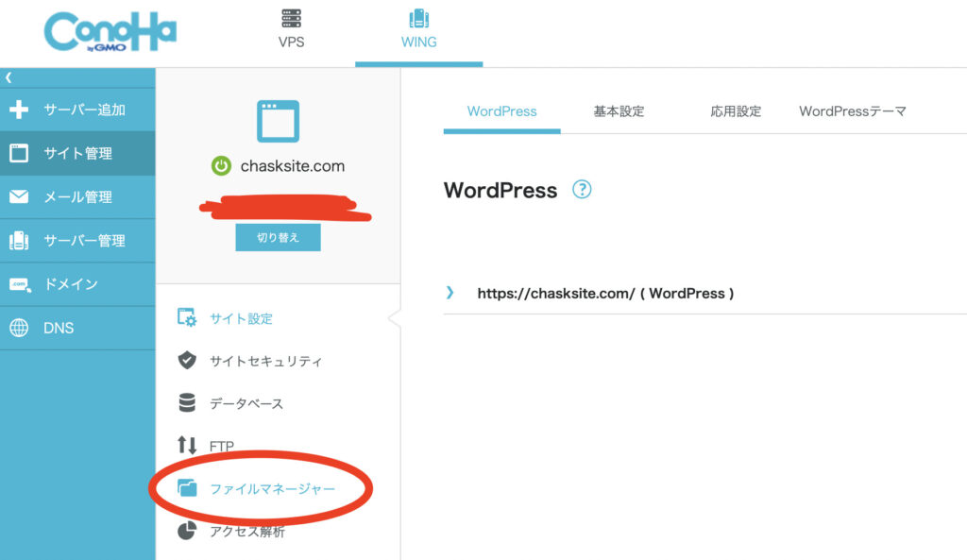Select サイト管理 in the sidebar

click(77, 153)
